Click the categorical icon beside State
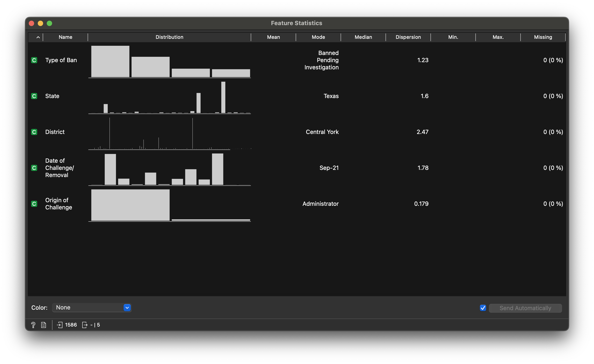Screen dimensions: 594x364 [34, 96]
